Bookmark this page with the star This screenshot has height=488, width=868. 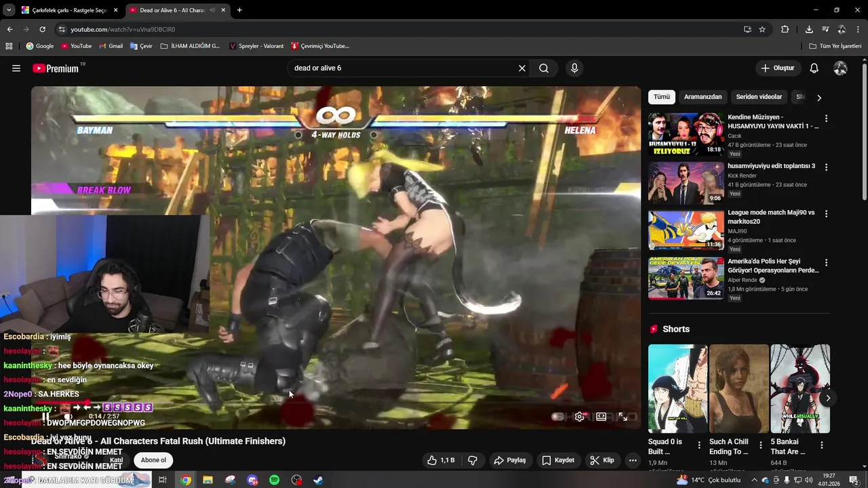[x=762, y=29]
